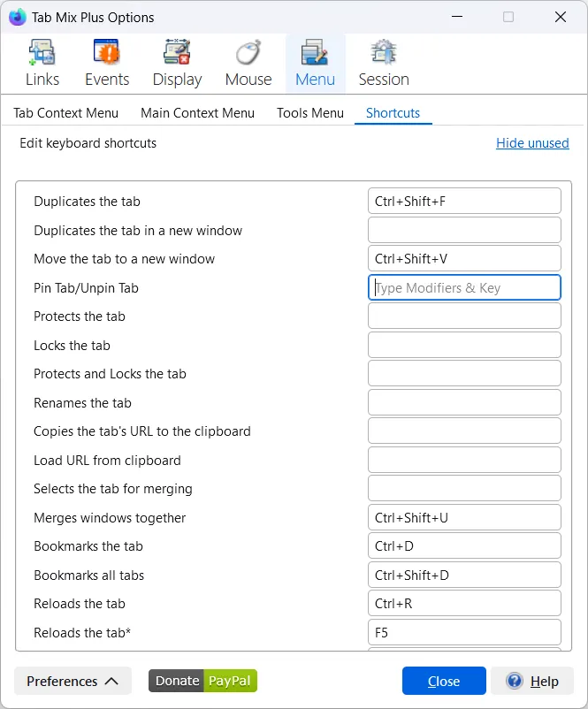Expand the Preferences dropdown button
Screen dimensions: 588x709
click(x=73, y=681)
